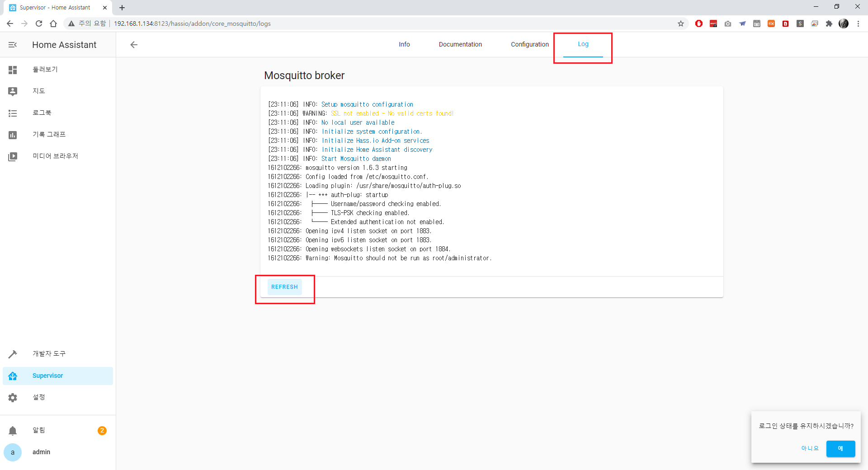Open the browser extensions puzzle icon
The width and height of the screenshot is (868, 470).
point(829,23)
